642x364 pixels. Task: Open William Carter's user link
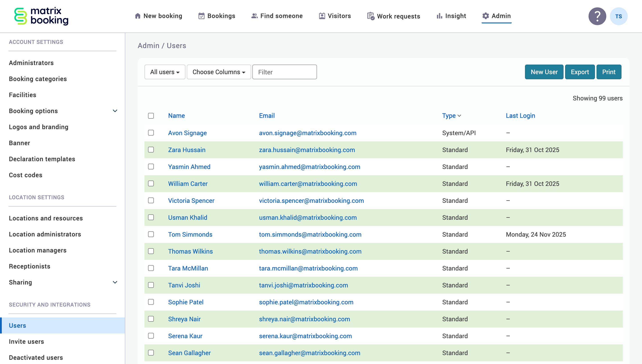pyautogui.click(x=188, y=184)
